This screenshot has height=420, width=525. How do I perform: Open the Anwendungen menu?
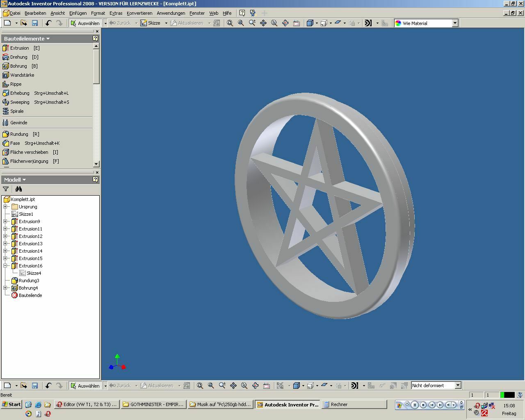[171, 13]
